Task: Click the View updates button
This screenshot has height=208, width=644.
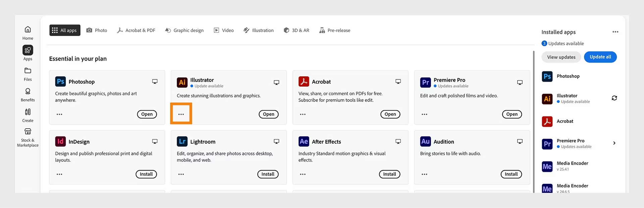Action: coord(561,57)
